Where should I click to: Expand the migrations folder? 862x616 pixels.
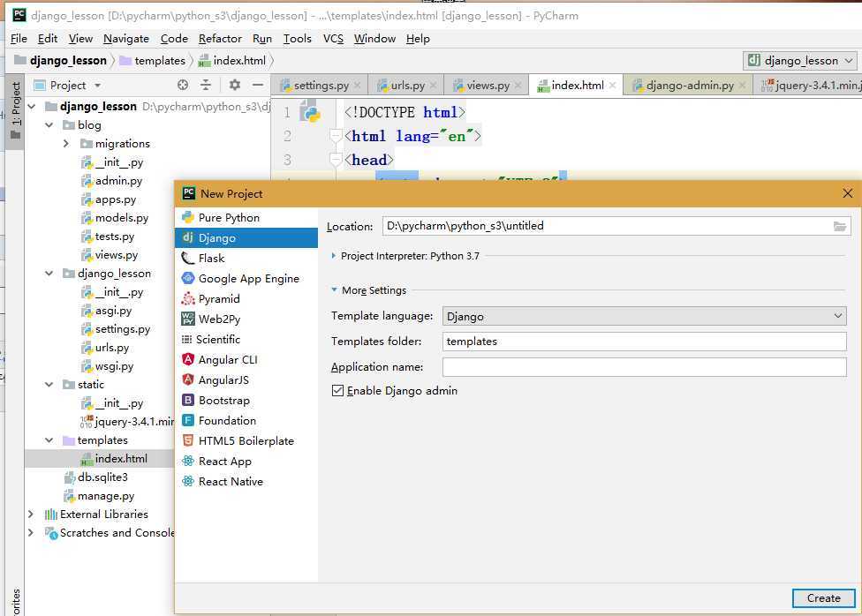tap(66, 144)
